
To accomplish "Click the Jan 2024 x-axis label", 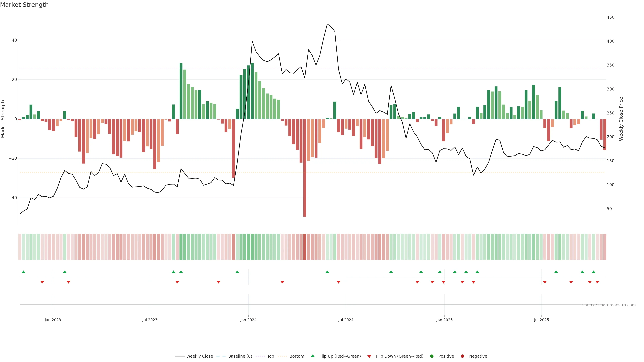I will [248, 320].
